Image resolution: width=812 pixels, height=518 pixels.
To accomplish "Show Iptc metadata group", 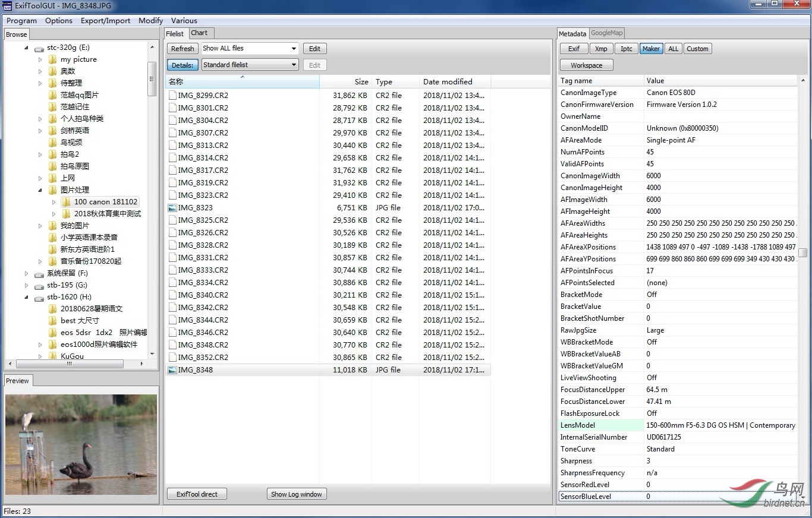I will (x=627, y=49).
